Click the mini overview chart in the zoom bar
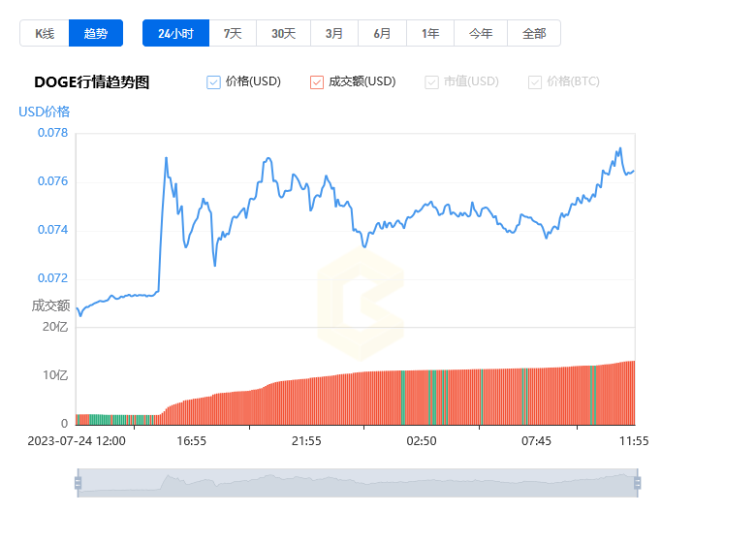The image size is (756, 546). (358, 483)
